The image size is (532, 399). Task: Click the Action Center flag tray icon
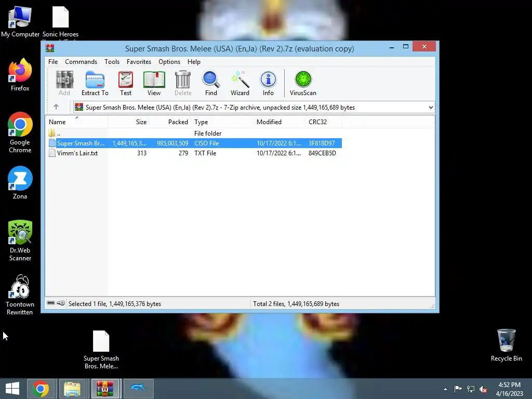(458, 389)
